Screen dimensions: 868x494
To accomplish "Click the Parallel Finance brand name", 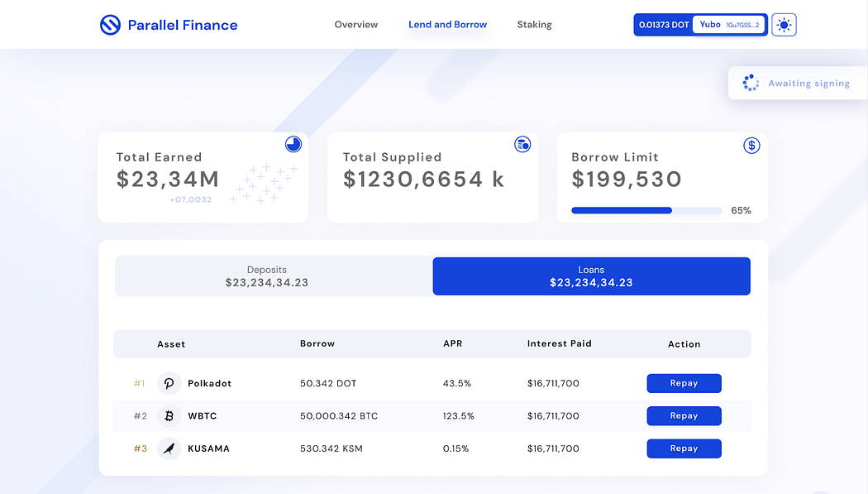I will [183, 25].
